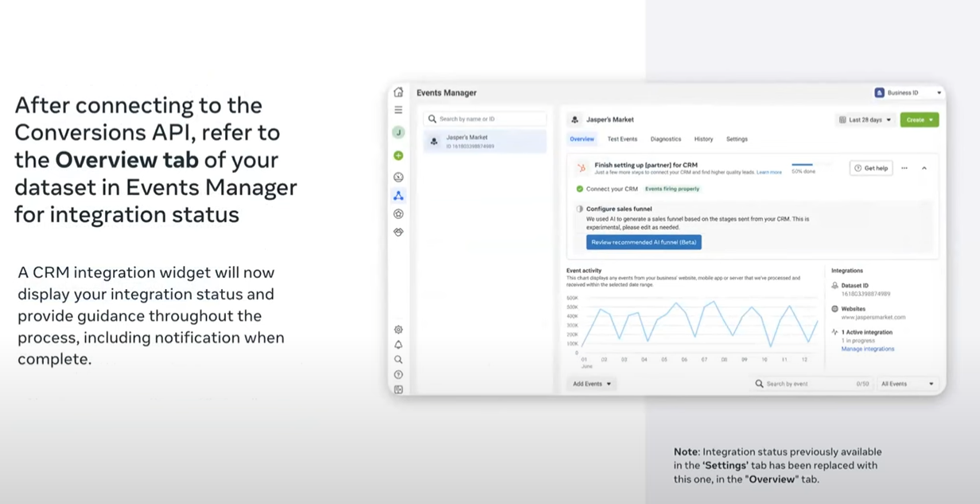Click the star Custom Conversions sidebar icon
980x504 pixels.
399,213
